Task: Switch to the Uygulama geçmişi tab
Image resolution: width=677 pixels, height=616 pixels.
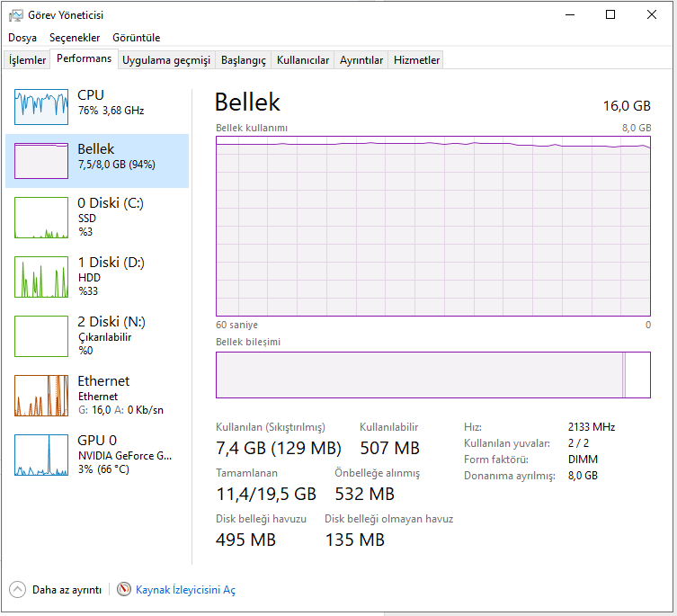Action: coord(166,60)
